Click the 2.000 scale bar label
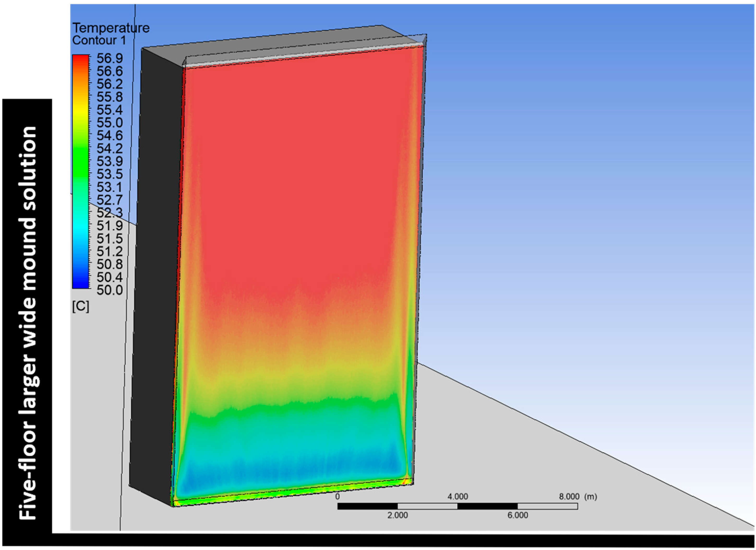Screen dimensions: 756x550 click(397, 515)
